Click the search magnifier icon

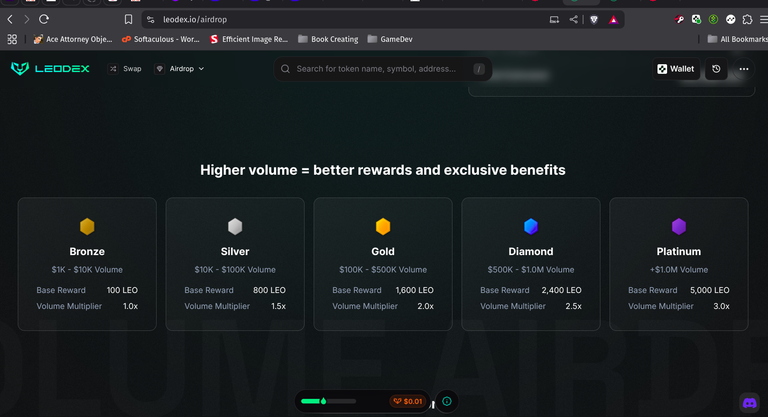click(286, 69)
